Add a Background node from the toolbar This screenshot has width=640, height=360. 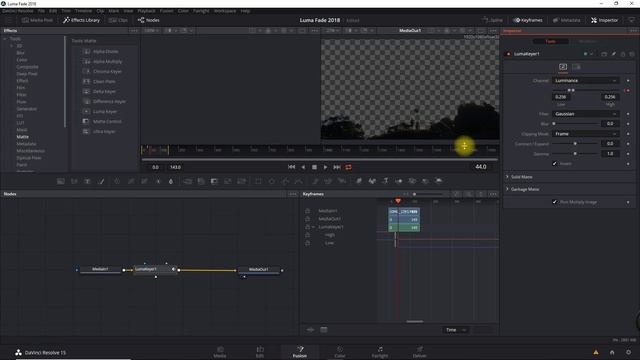[x=61, y=181]
